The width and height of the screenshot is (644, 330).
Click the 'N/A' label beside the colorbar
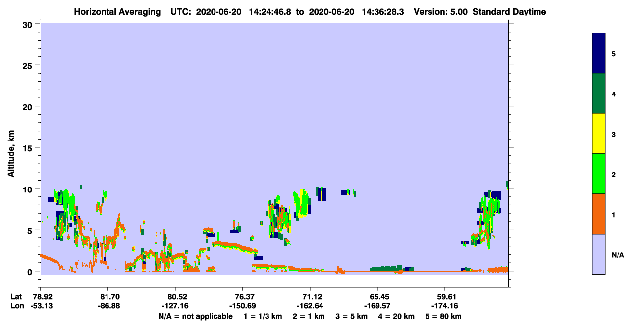[x=618, y=255]
